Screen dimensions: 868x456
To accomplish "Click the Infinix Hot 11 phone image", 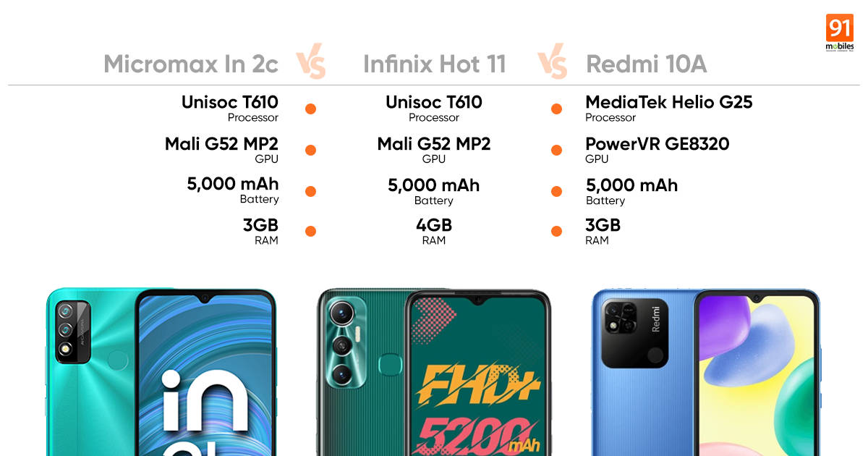I will [434, 372].
